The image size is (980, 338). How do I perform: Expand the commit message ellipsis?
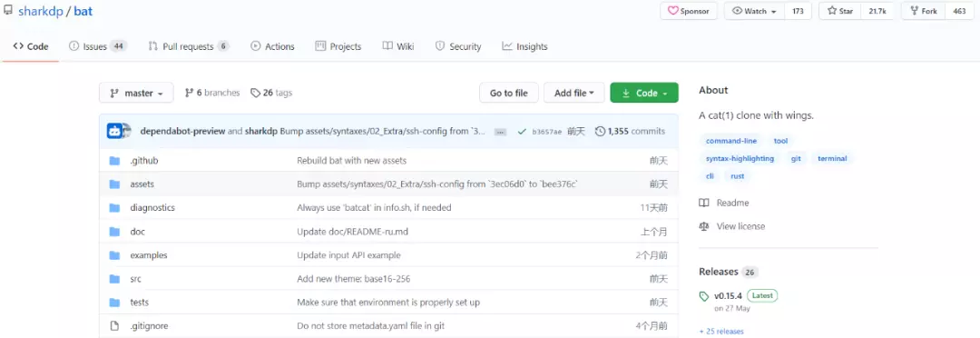point(500,132)
